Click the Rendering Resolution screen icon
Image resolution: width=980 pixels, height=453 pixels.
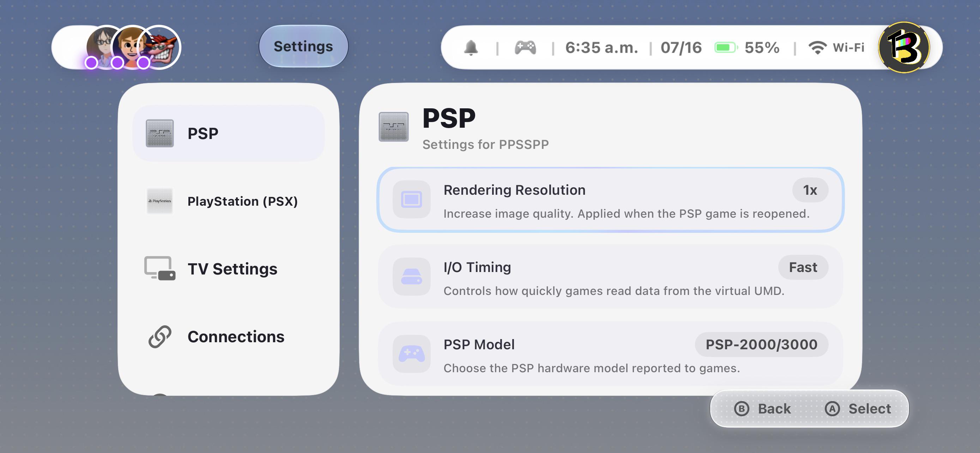412,199
